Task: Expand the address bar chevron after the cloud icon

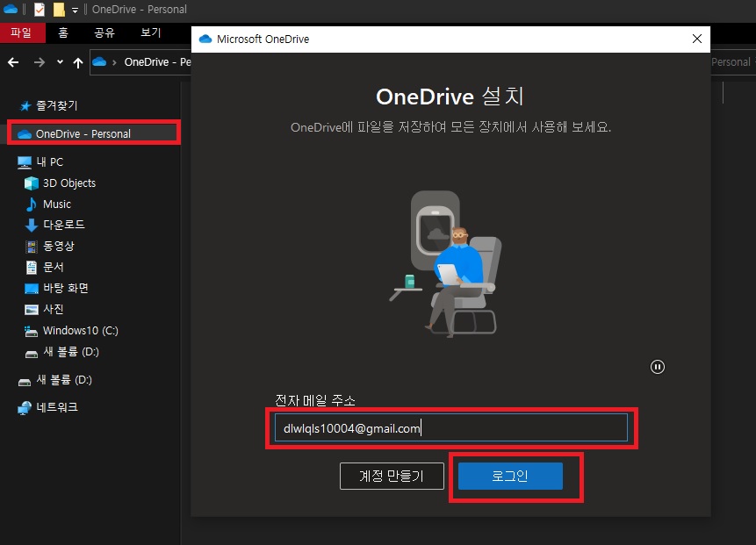Action: coord(114,62)
